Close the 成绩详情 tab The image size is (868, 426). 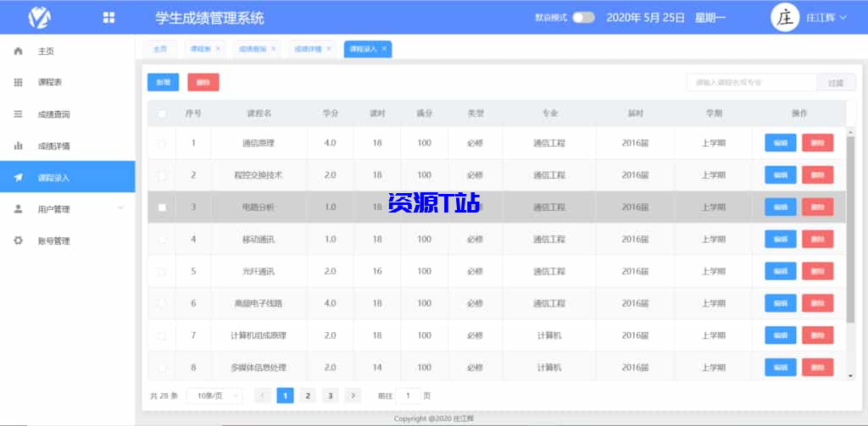pyautogui.click(x=328, y=48)
